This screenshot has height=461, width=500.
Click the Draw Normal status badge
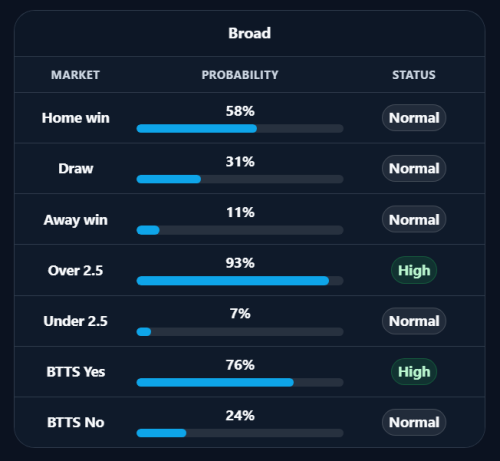[414, 168]
